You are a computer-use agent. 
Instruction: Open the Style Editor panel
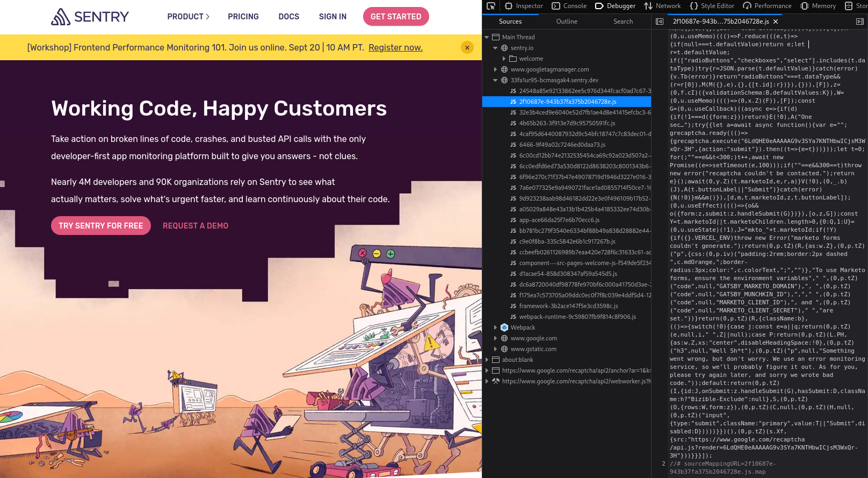(712, 6)
